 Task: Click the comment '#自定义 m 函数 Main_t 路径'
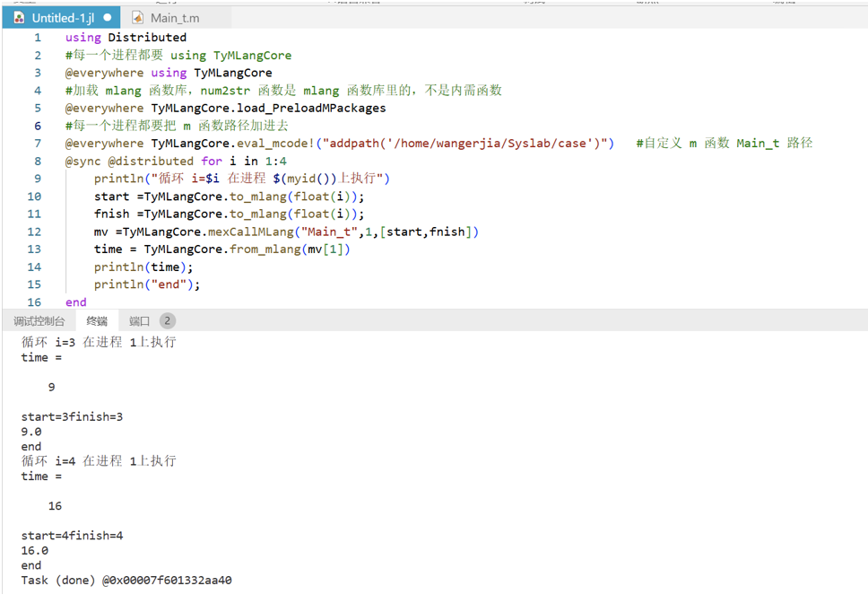[x=724, y=144]
